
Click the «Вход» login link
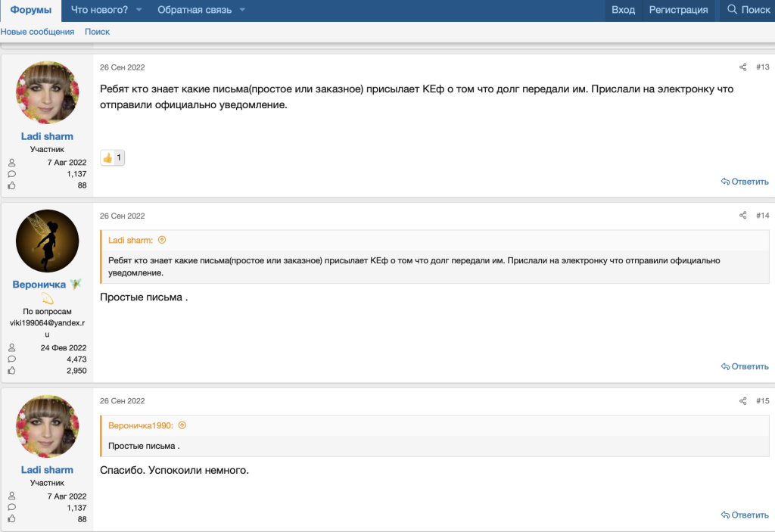point(623,10)
